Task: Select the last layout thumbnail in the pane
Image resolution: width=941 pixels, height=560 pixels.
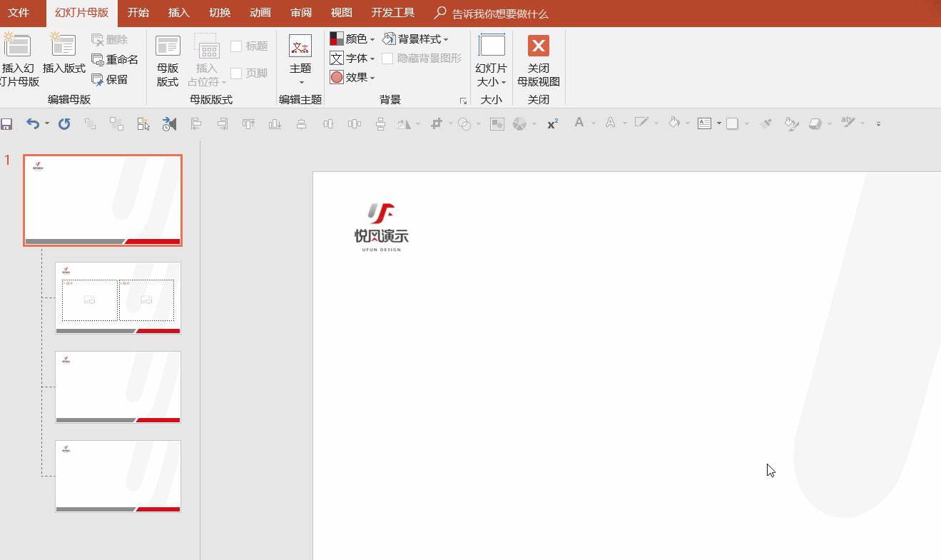Action: pos(118,477)
